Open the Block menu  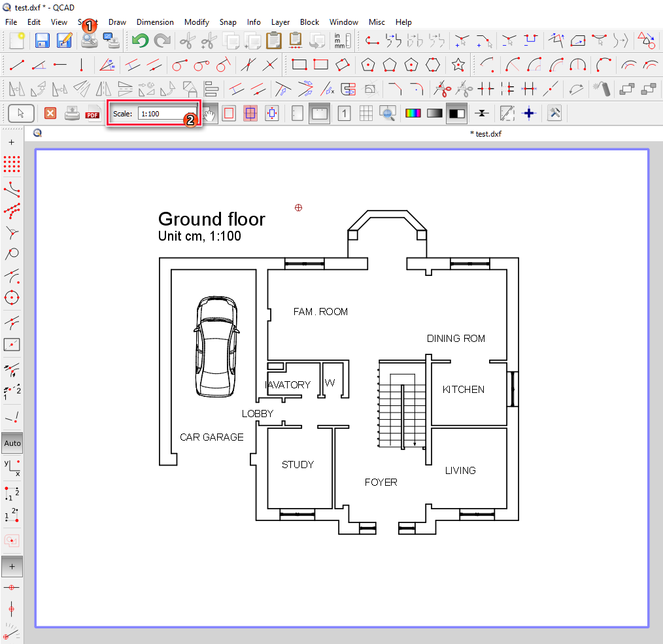tap(309, 22)
